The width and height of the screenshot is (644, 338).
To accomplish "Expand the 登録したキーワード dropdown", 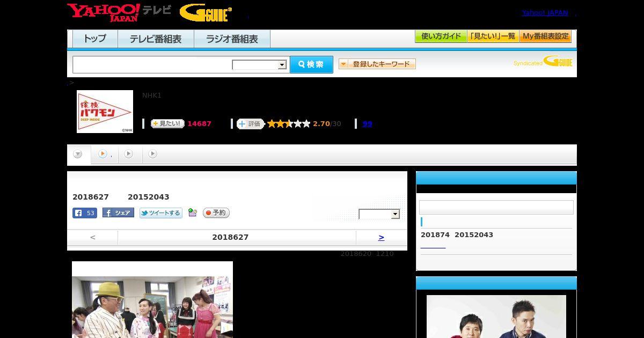I will 377,64.
